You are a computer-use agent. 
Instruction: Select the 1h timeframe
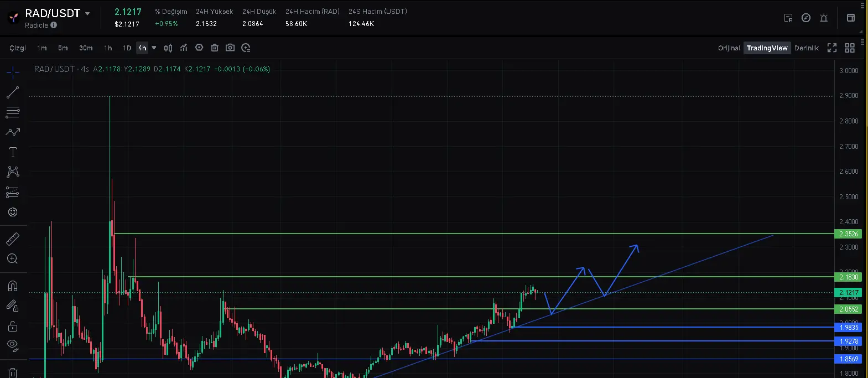[108, 48]
